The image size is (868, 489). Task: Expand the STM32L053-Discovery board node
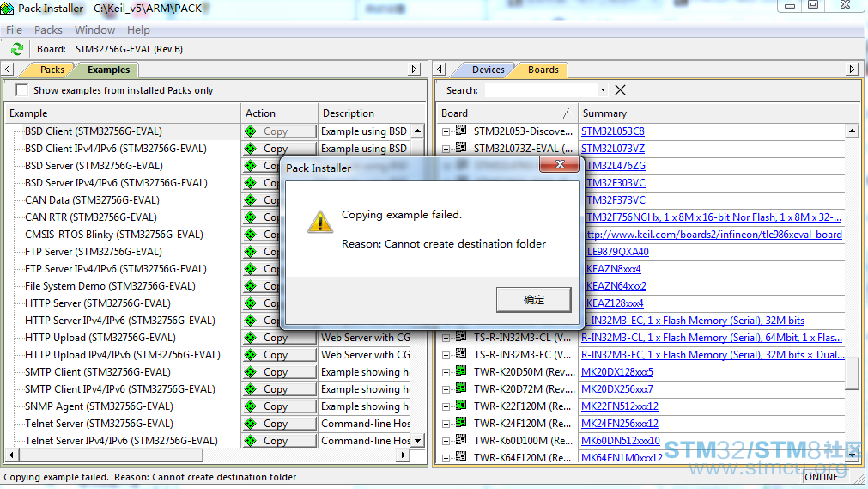pyautogui.click(x=446, y=132)
